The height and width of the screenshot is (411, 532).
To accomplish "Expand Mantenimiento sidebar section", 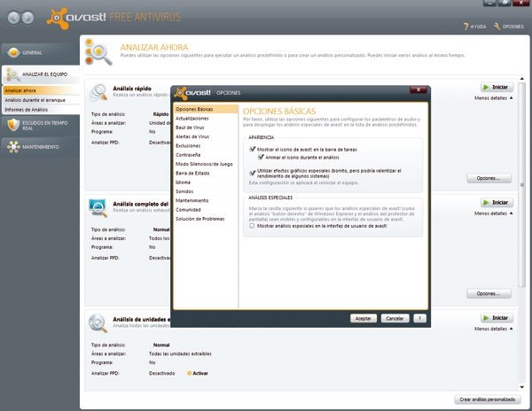I will coord(41,147).
